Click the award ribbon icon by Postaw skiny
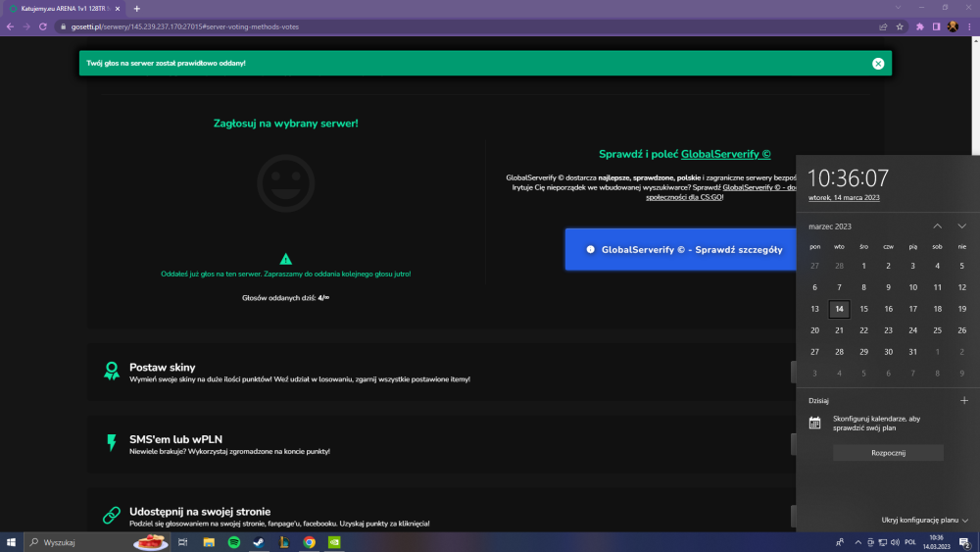The width and height of the screenshot is (980, 552). (x=112, y=371)
